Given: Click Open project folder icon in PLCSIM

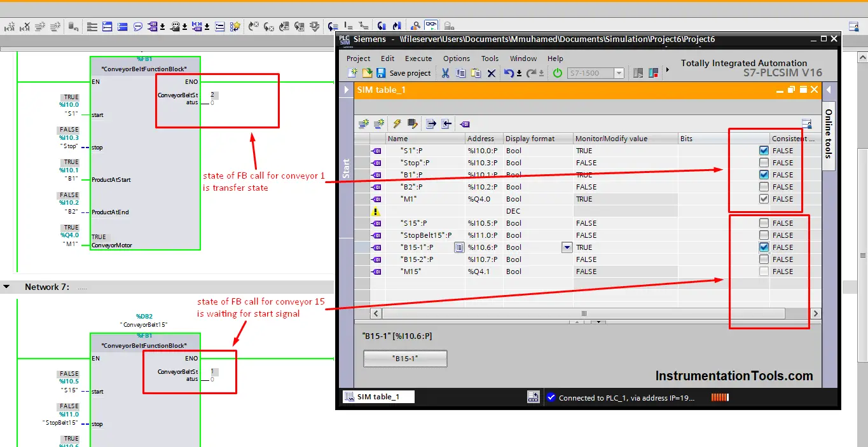Looking at the screenshot, I should (x=367, y=73).
